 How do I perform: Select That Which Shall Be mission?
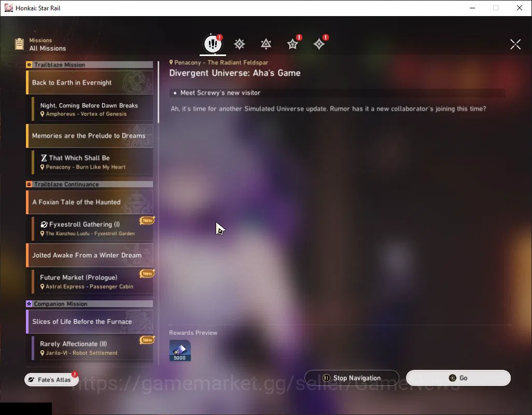pyautogui.click(x=92, y=162)
